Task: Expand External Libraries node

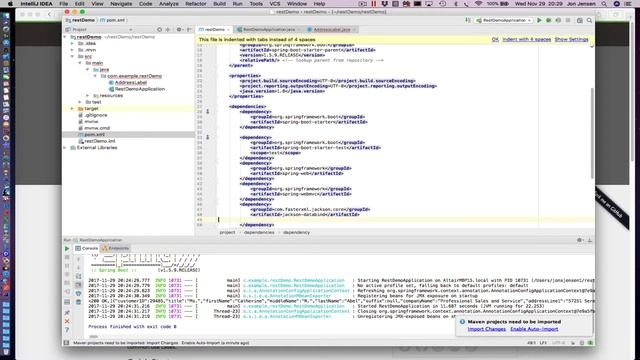Action: click(x=65, y=148)
